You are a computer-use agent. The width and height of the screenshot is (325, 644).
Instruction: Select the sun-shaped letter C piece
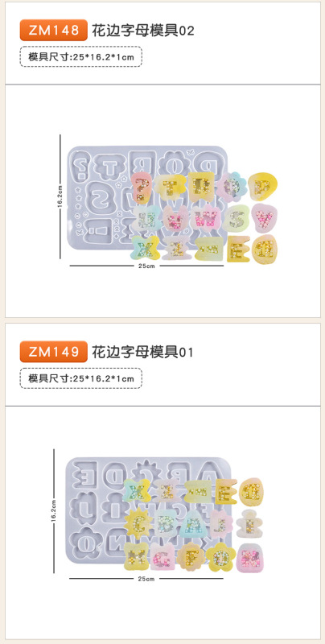138,522
